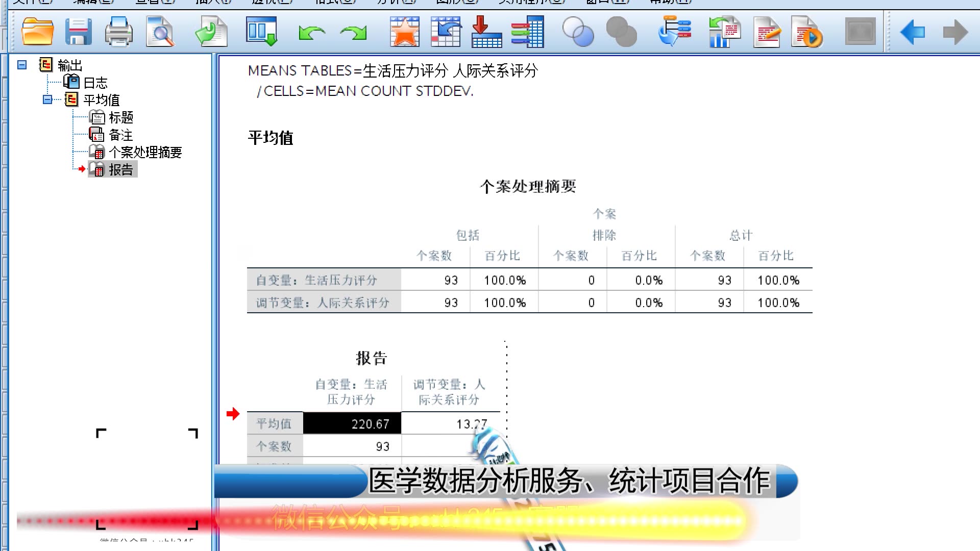Select the Open File folder icon
The width and height of the screenshot is (980, 551).
tap(37, 32)
